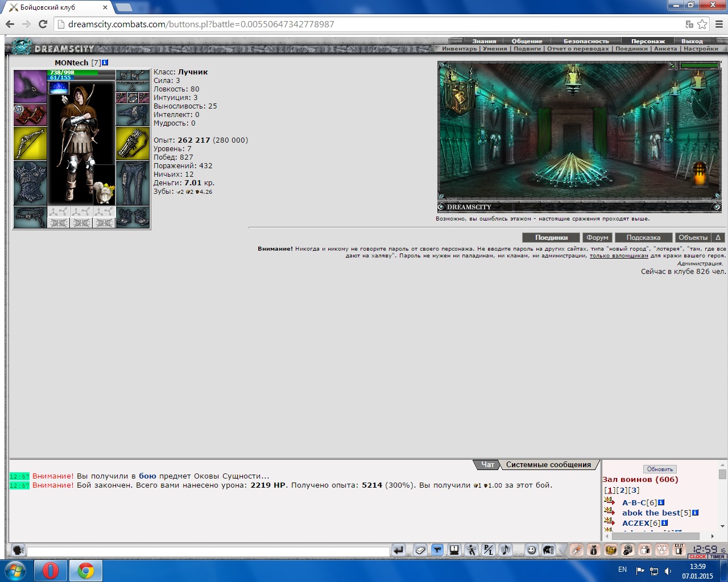
Task: Click the gold treasure icon
Action: point(611,550)
